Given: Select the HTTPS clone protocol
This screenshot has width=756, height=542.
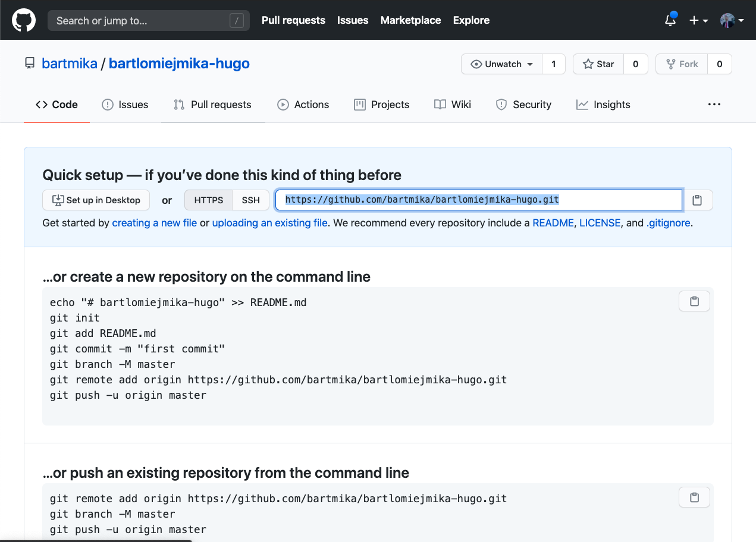Looking at the screenshot, I should coord(209,200).
